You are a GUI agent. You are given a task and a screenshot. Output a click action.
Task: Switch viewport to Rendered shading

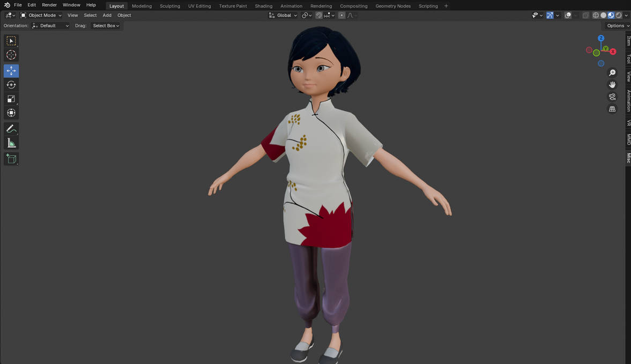click(x=618, y=15)
